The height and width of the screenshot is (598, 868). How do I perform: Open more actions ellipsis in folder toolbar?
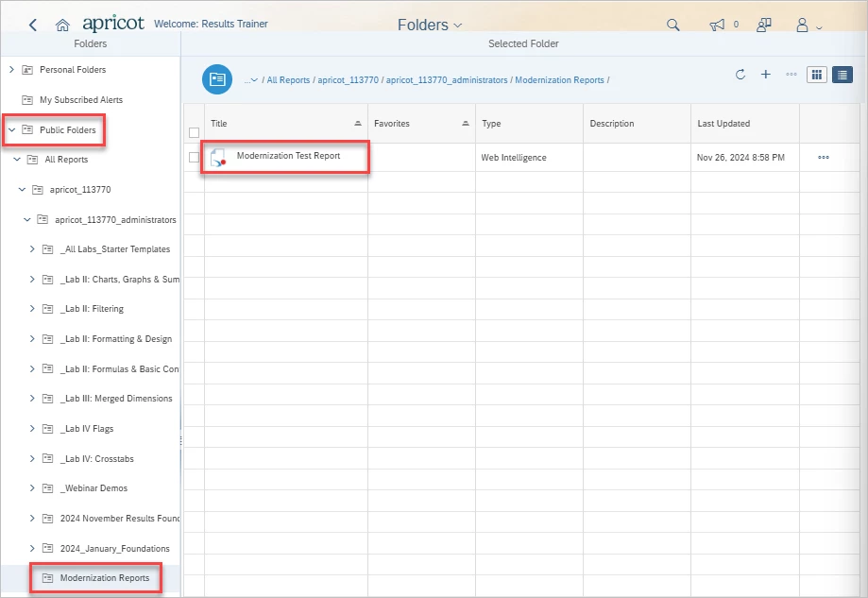click(x=791, y=75)
